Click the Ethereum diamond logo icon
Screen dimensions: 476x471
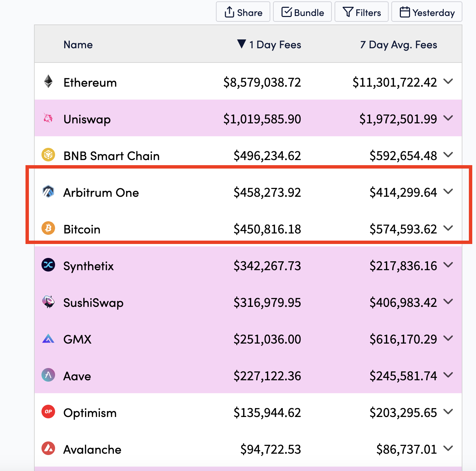coord(48,82)
